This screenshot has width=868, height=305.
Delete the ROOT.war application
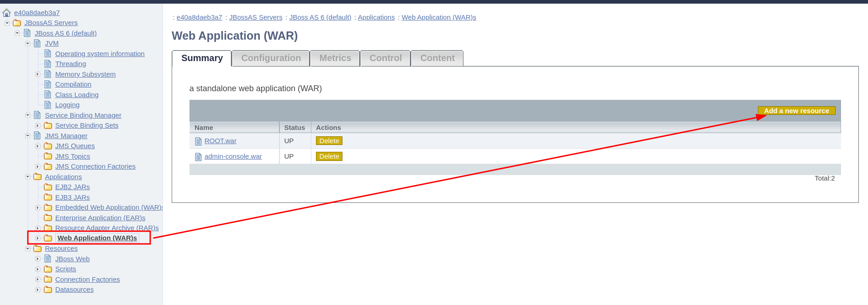pos(329,141)
